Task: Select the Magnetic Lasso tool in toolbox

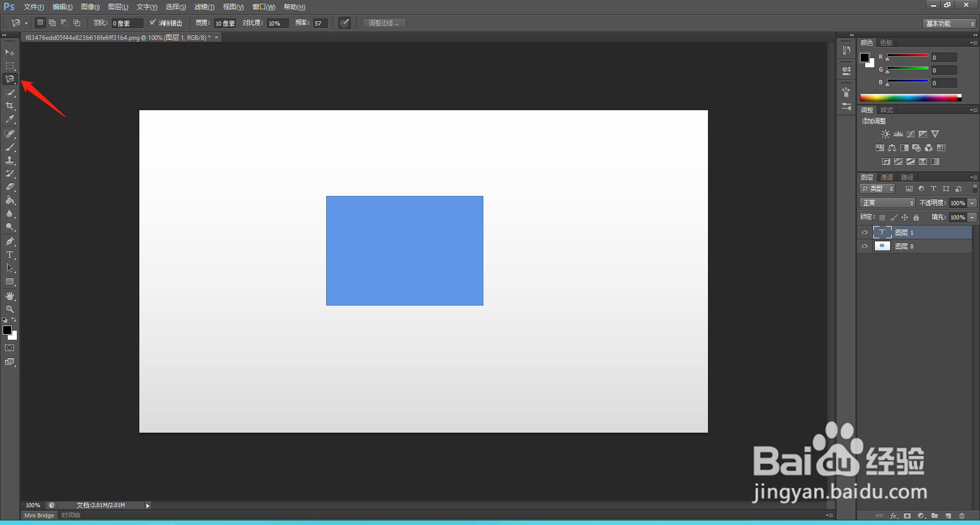Action: pyautogui.click(x=10, y=79)
